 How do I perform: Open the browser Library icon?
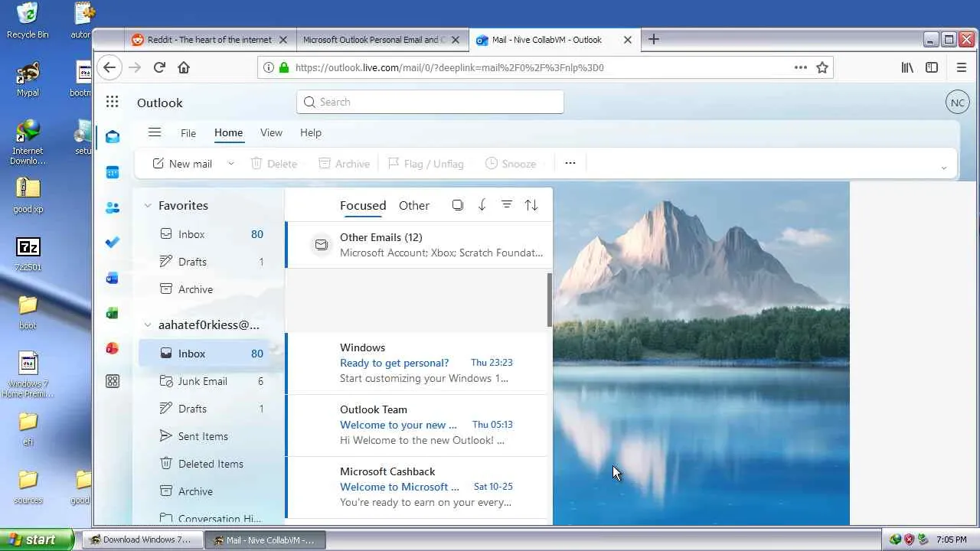click(907, 67)
